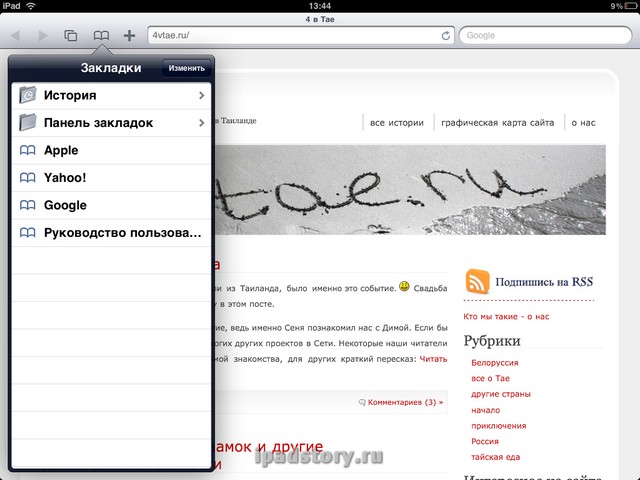The image size is (640, 480).
Task: Open the Apple bookmark
Action: [111, 150]
